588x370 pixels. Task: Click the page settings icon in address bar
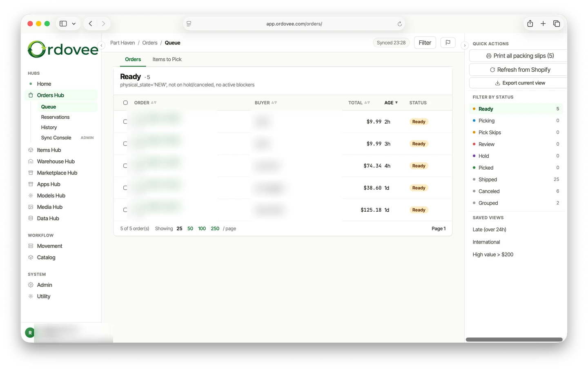189,24
